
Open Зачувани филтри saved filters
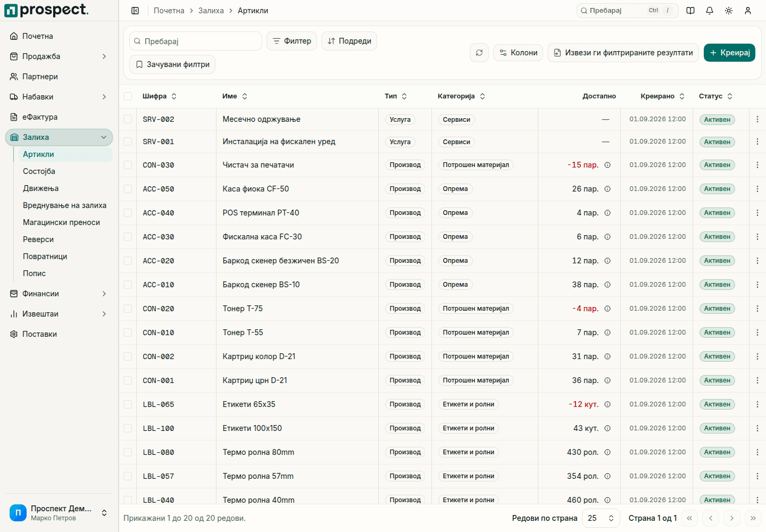172,64
